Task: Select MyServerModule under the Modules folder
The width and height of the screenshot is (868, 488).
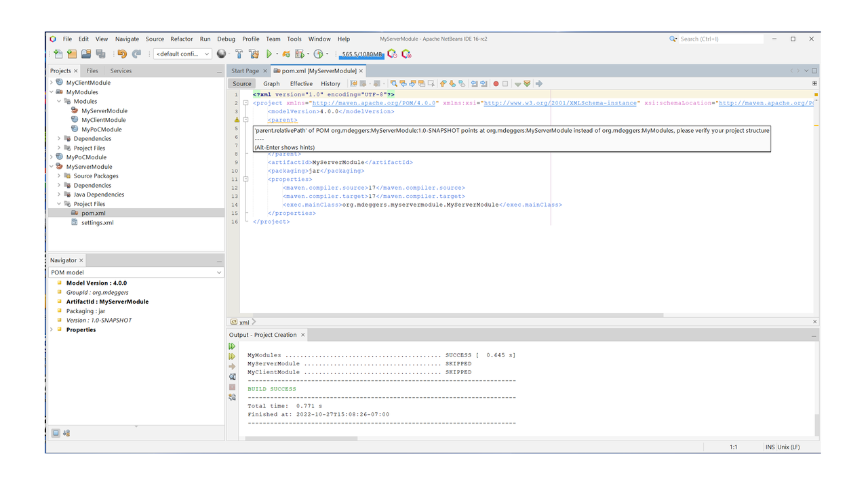Action: click(104, 110)
